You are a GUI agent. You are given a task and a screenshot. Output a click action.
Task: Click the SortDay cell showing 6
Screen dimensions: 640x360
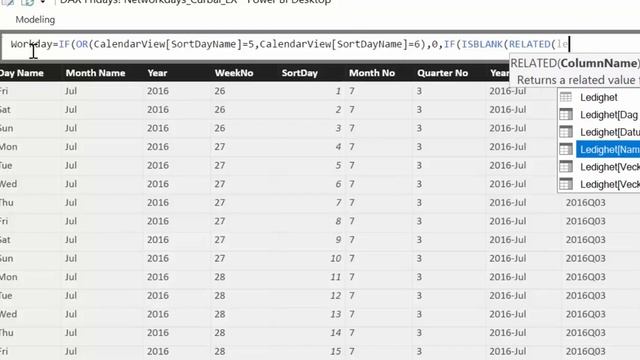338,184
